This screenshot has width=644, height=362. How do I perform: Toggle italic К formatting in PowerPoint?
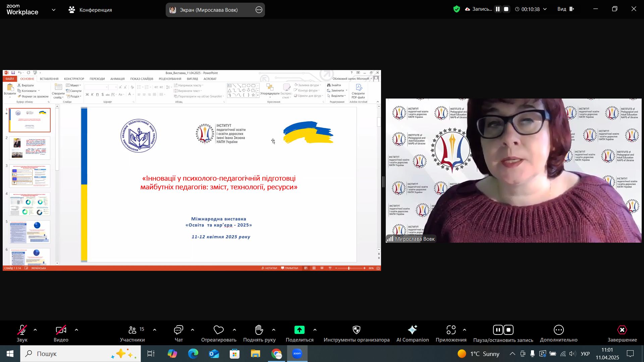(92, 95)
